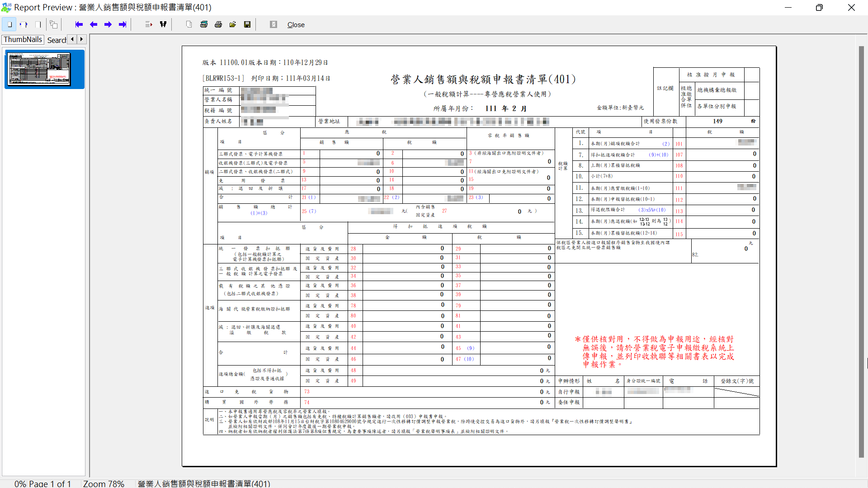Click the tab scroll left arrow
868x488 pixels.
click(72, 39)
